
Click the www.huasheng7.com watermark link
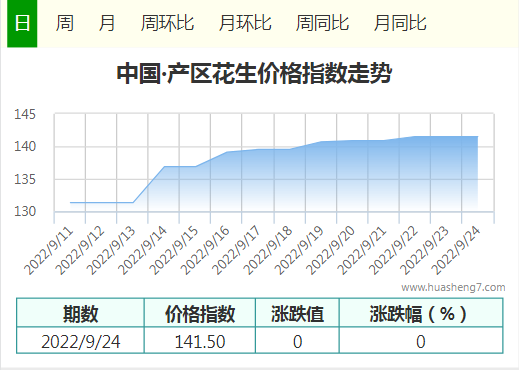tap(453, 287)
